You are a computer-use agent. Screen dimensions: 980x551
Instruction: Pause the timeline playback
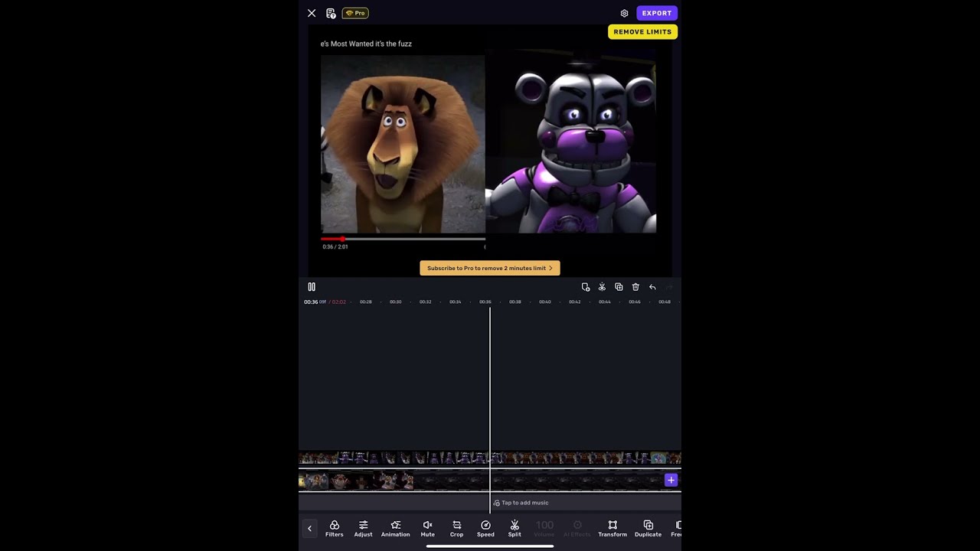coord(312,287)
